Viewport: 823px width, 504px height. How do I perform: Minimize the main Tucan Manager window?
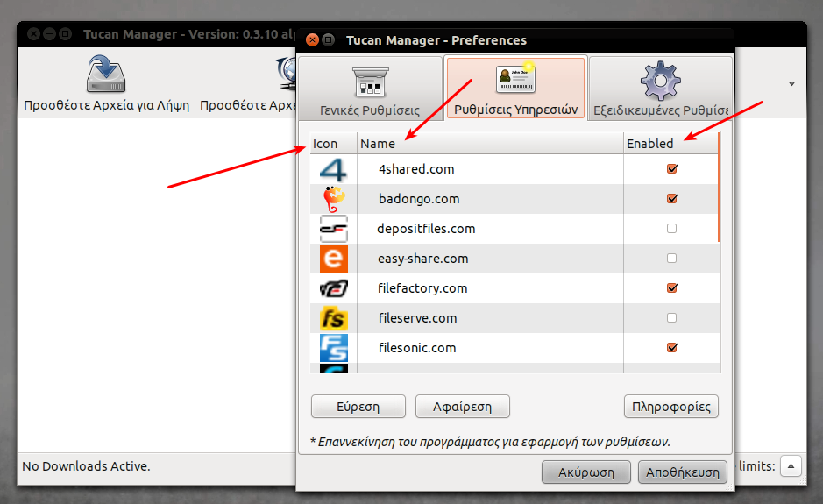click(49, 34)
